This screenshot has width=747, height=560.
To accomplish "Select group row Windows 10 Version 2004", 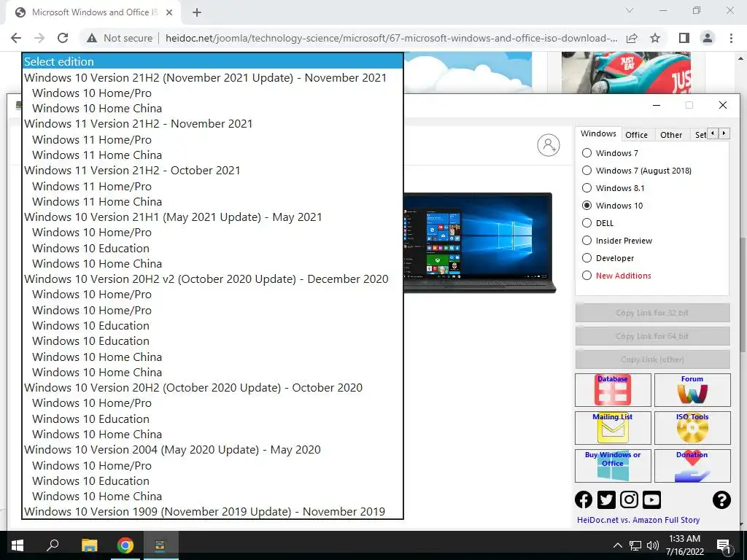I will point(212,449).
